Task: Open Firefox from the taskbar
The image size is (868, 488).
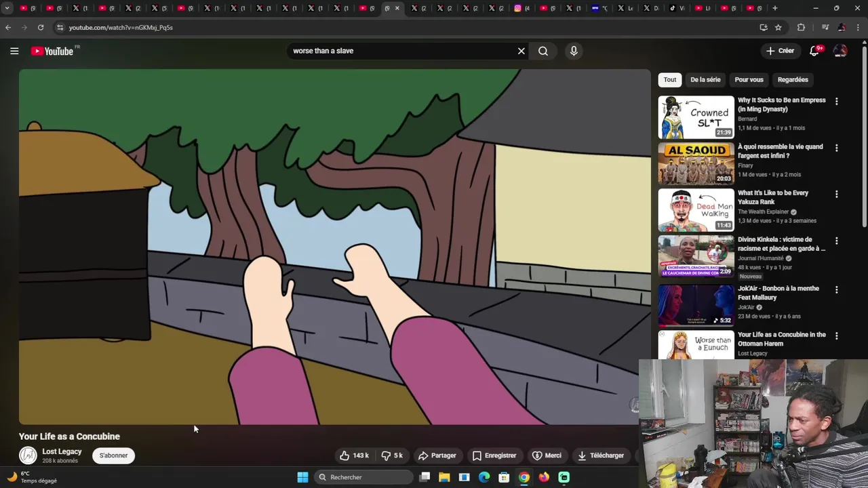Action: click(x=544, y=477)
